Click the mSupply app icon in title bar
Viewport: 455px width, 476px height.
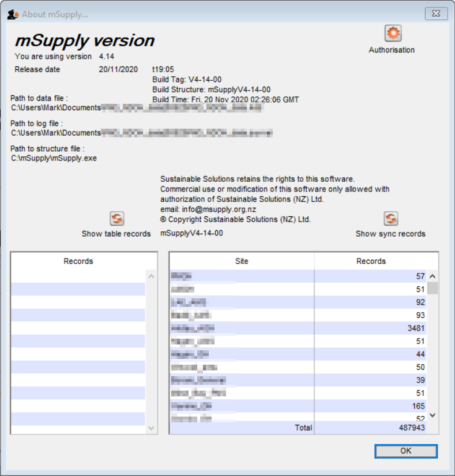pyautogui.click(x=12, y=14)
